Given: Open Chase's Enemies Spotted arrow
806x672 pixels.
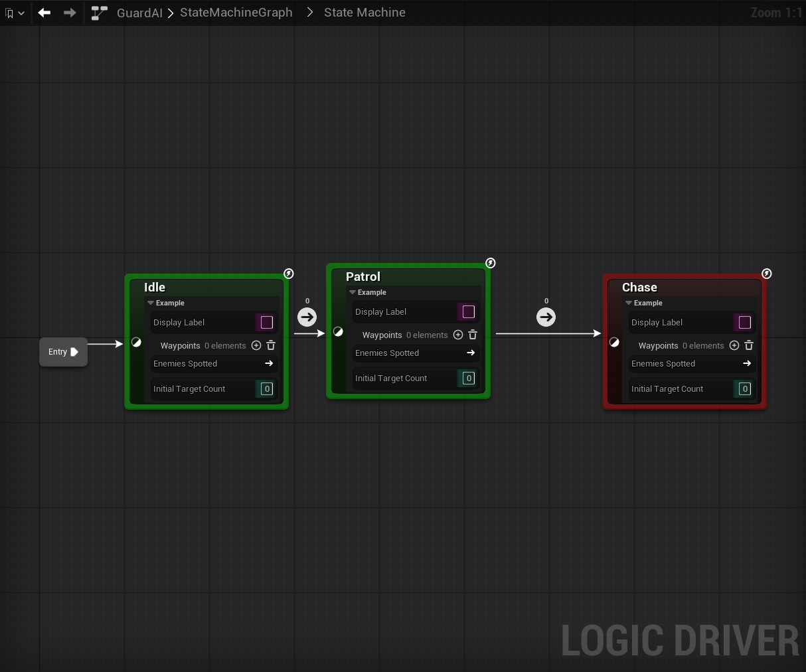Looking at the screenshot, I should point(747,363).
